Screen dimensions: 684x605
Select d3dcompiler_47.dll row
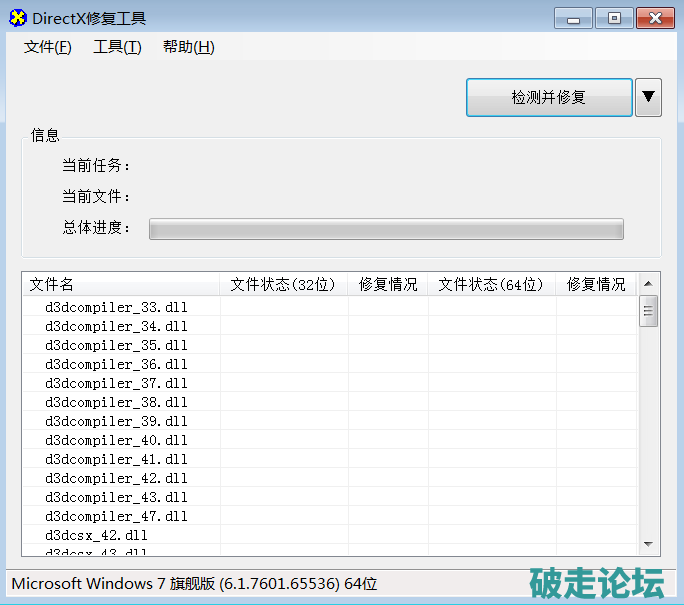click(x=116, y=516)
